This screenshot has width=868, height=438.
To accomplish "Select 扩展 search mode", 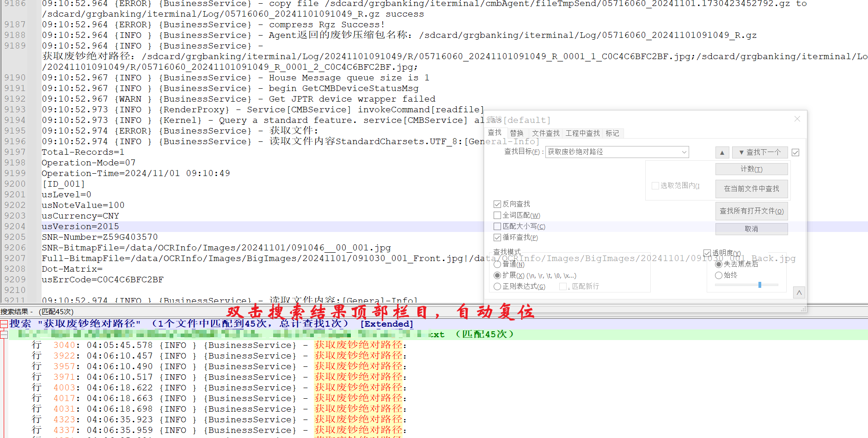I will [x=497, y=275].
